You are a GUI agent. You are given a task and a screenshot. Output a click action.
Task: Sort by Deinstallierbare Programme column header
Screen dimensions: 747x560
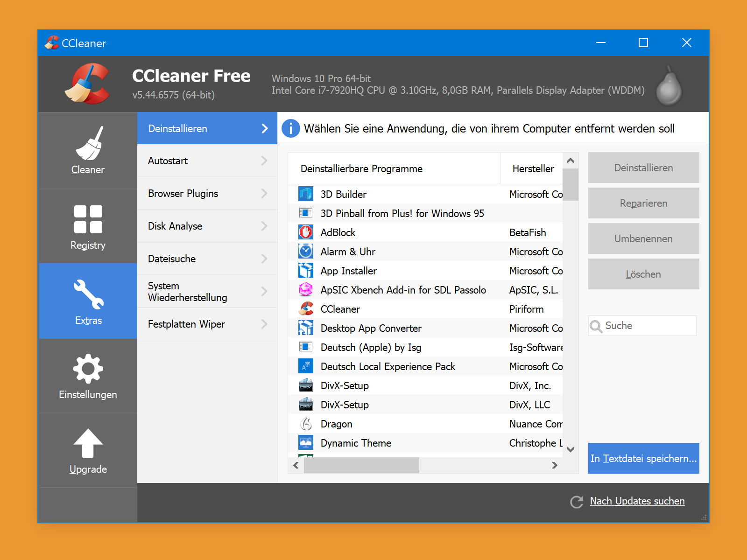(394, 168)
